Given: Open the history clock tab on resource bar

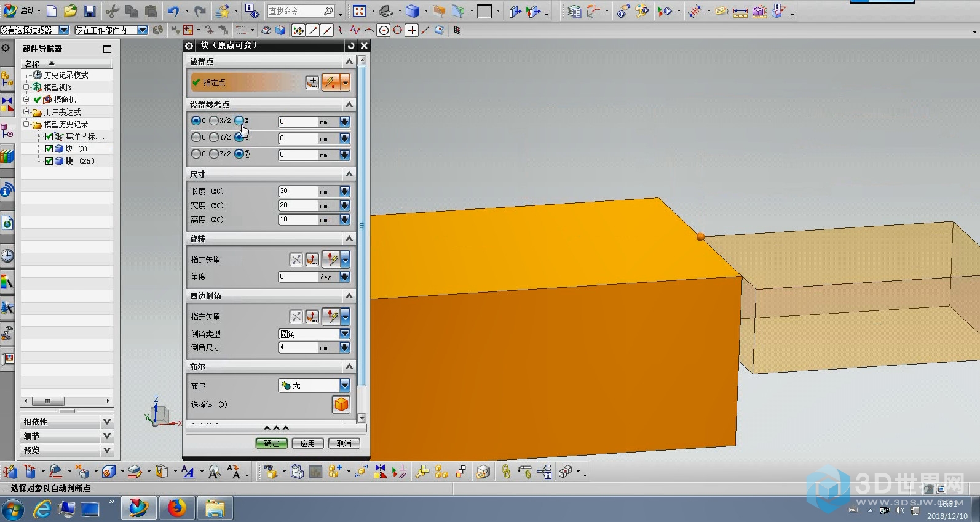Looking at the screenshot, I should 7,256.
